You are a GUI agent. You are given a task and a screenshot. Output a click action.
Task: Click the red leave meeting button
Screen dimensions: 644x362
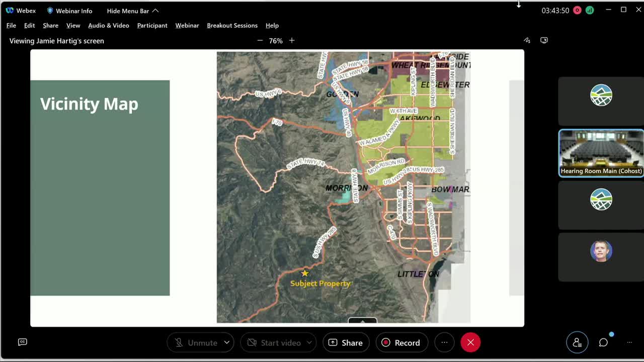pos(470,342)
